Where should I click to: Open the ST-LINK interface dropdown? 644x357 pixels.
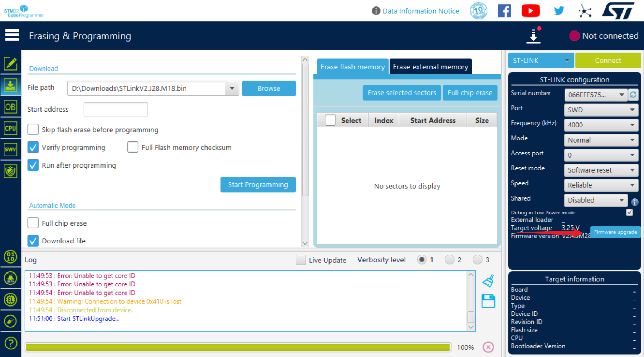pos(541,60)
